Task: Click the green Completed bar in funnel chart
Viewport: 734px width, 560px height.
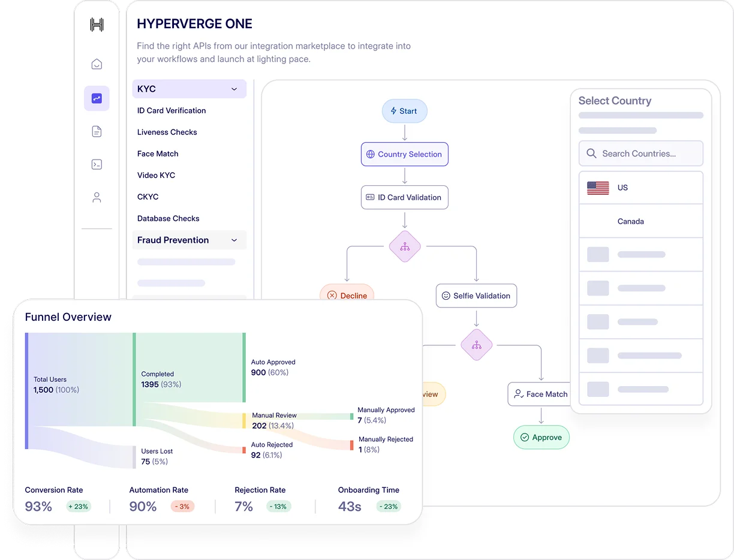Action: [x=134, y=379]
